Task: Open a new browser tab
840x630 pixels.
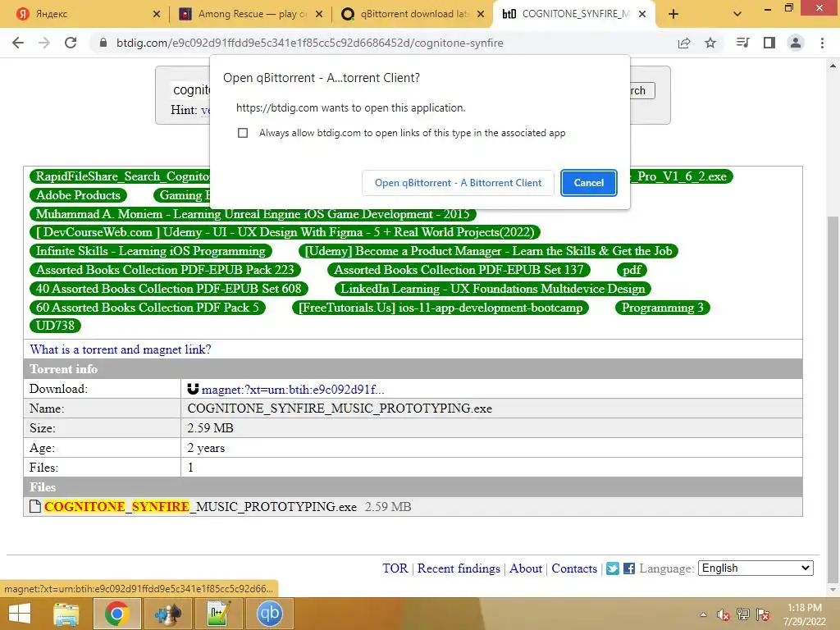Action: click(x=673, y=14)
